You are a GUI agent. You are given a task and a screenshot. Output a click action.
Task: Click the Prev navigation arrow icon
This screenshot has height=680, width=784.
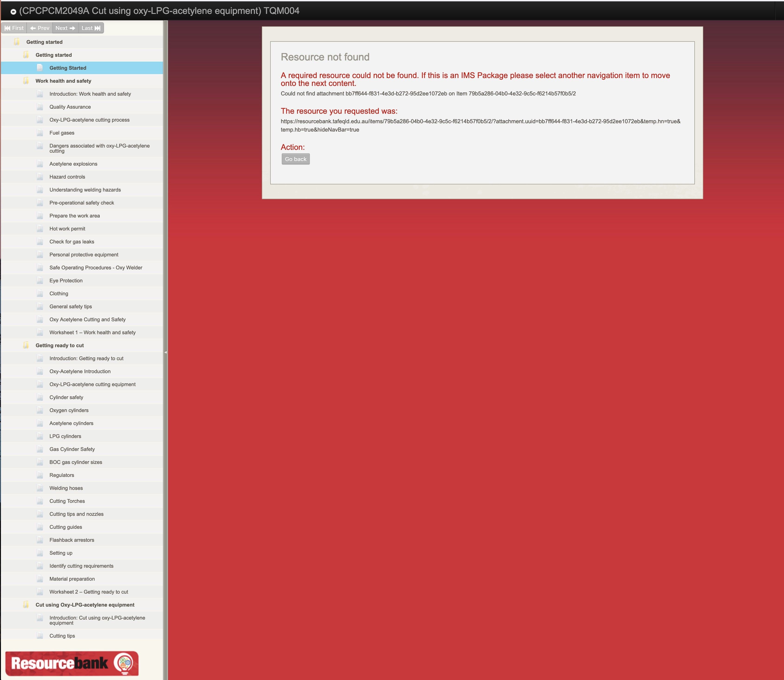click(x=34, y=28)
